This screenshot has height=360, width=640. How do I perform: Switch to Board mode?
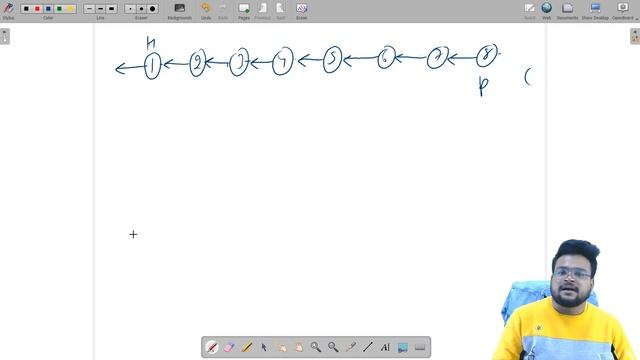tap(530, 11)
